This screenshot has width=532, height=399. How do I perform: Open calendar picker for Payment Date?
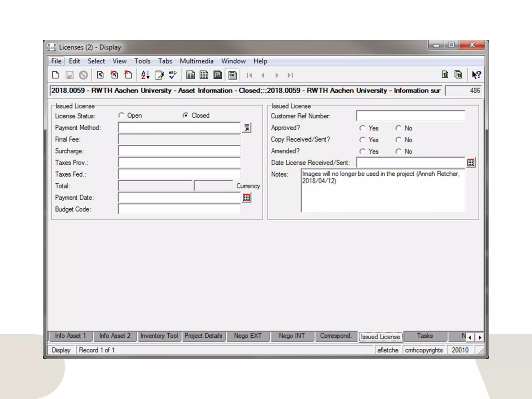point(246,198)
